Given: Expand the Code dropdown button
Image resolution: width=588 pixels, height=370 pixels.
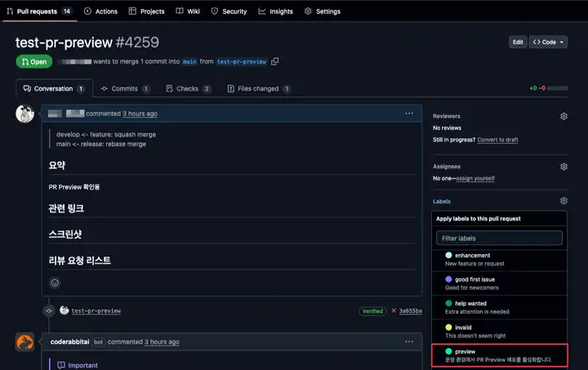Looking at the screenshot, I should click(548, 42).
